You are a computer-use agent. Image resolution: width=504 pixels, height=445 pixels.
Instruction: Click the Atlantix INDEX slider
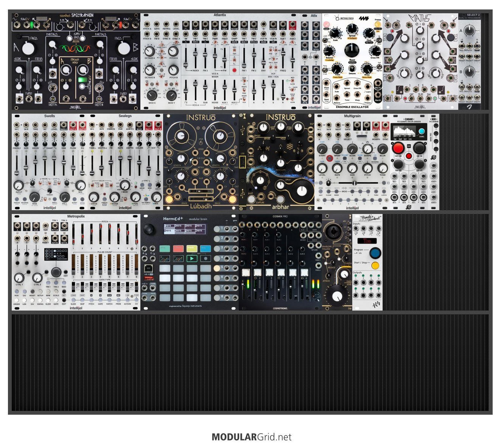click(196, 58)
